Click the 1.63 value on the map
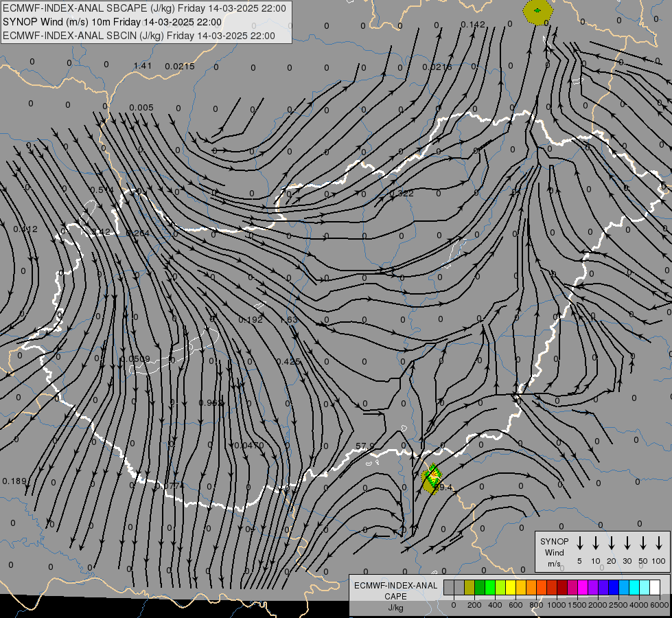This screenshot has height=618, width=672. [x=288, y=319]
